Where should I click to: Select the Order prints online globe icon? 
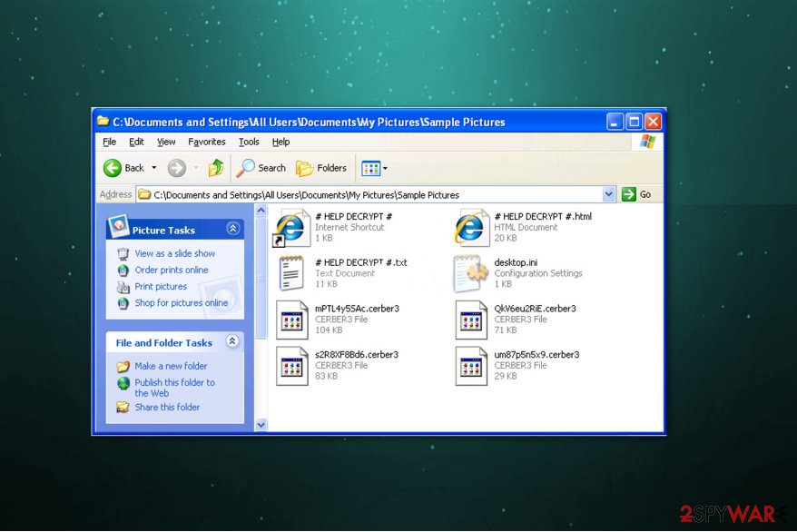(123, 271)
